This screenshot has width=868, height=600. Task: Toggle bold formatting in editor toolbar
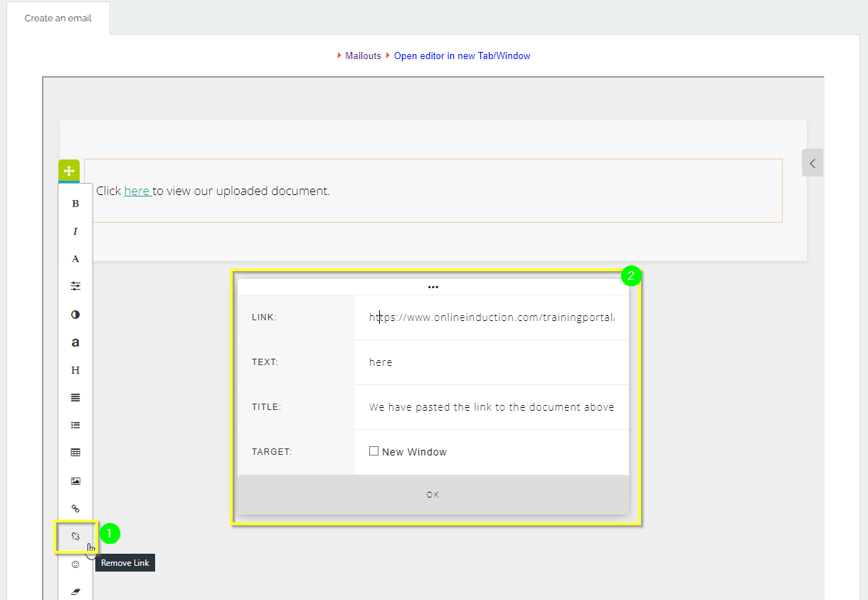75,204
